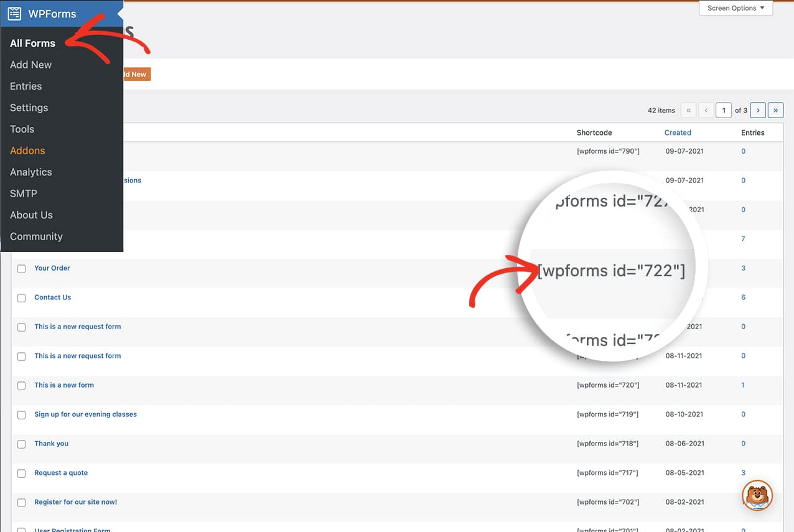
Task: Open the Entries menu item
Action: pyautogui.click(x=26, y=86)
